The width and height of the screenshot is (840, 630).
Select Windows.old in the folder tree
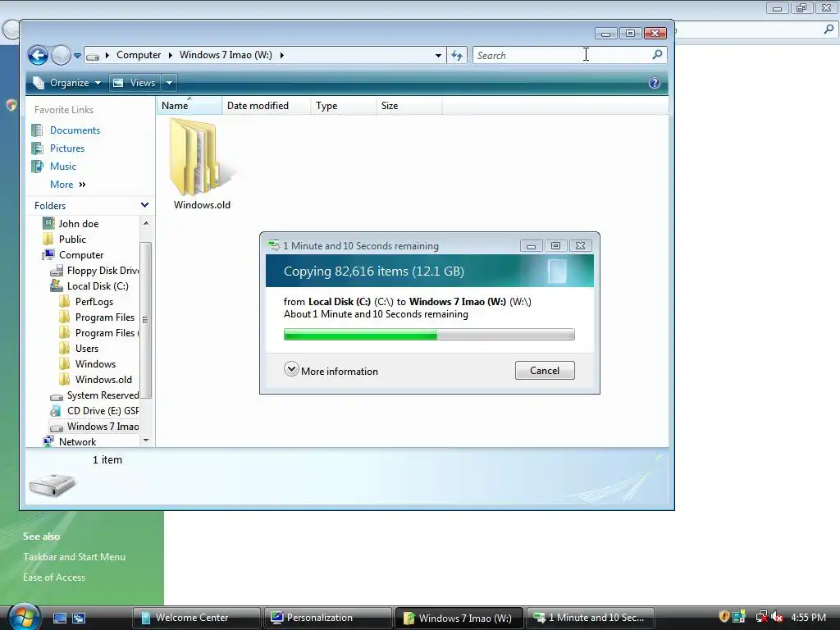tap(103, 379)
